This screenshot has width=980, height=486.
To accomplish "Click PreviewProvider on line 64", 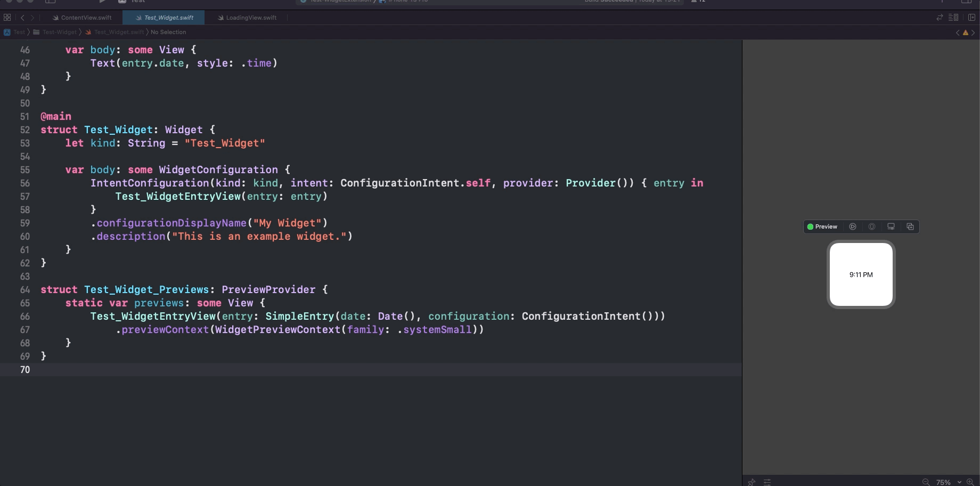I will click(268, 289).
